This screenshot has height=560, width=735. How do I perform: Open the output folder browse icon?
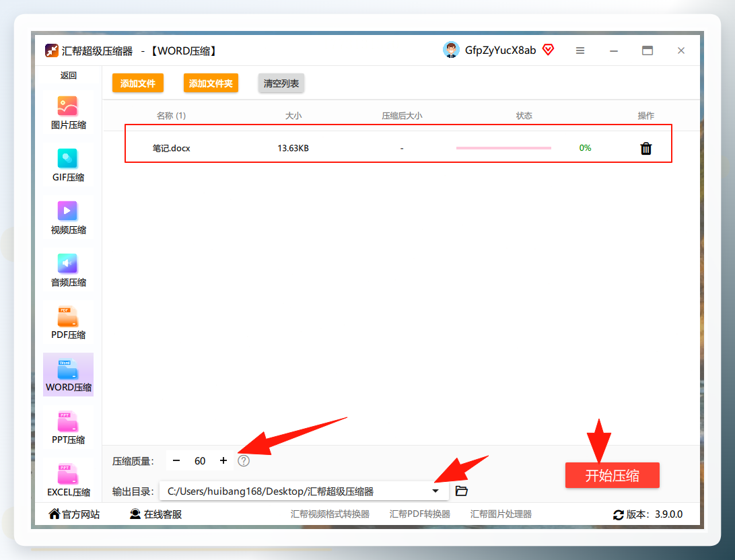coord(462,491)
